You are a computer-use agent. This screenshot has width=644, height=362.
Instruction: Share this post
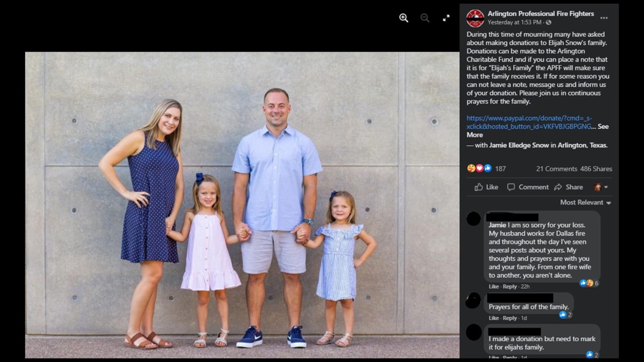[x=568, y=187]
